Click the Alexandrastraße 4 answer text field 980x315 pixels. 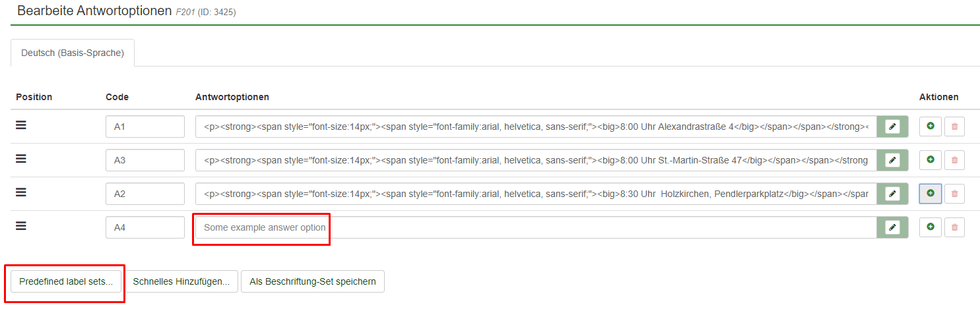(535, 127)
